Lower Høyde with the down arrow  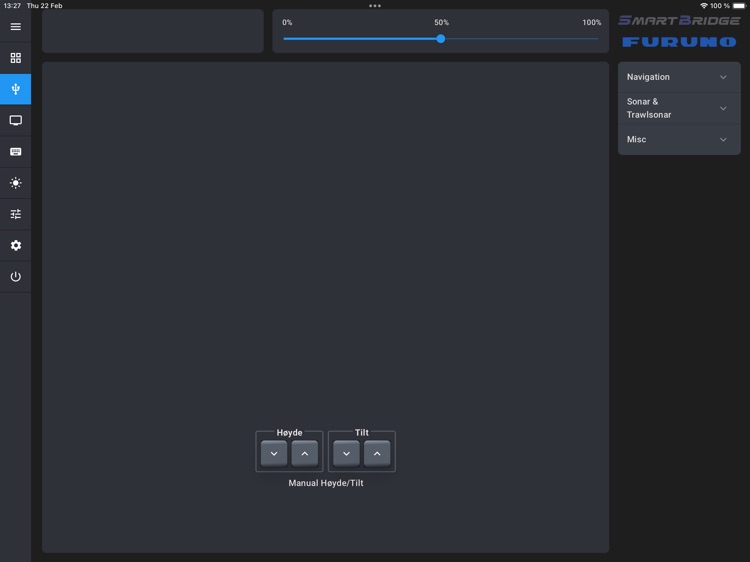click(274, 453)
